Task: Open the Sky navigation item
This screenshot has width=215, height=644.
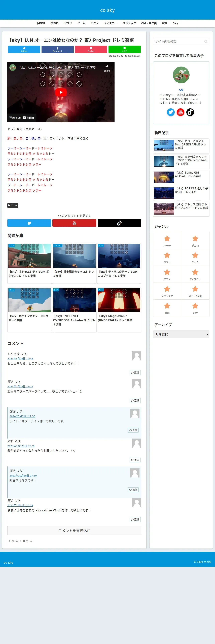Action: (x=175, y=23)
